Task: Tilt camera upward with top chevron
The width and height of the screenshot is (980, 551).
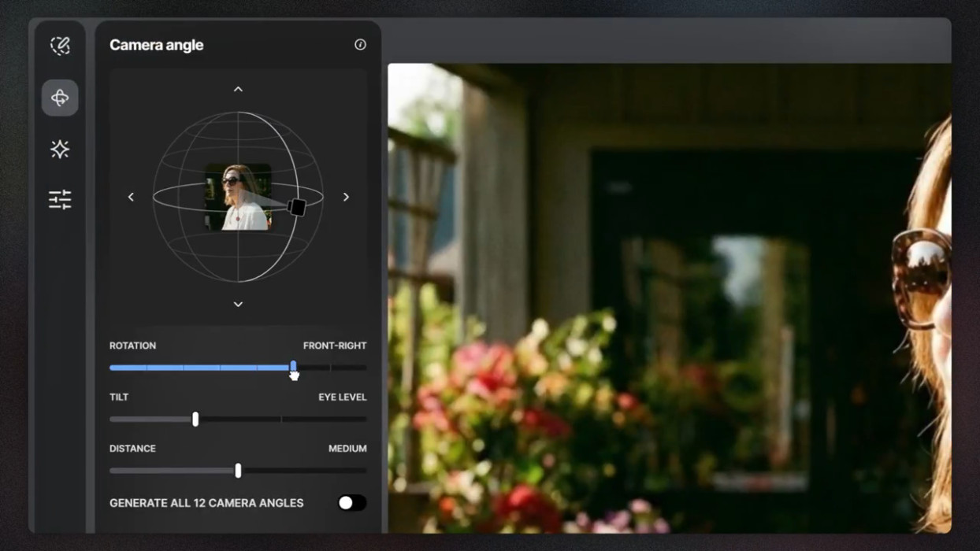Action: click(x=238, y=90)
